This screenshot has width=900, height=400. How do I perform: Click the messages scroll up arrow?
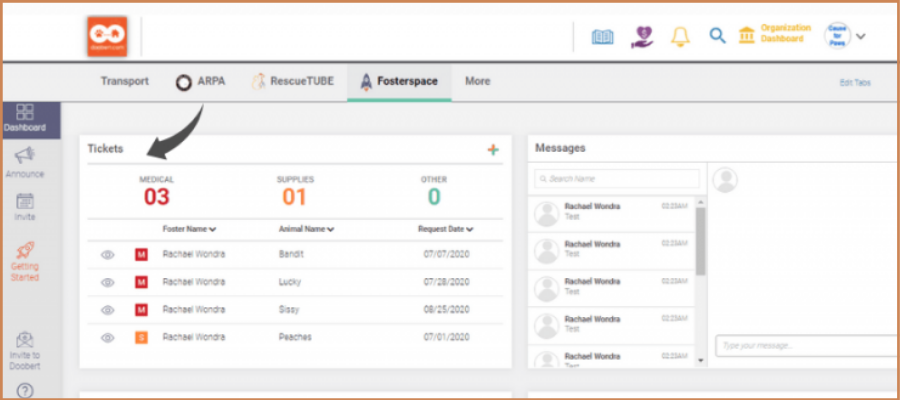pyautogui.click(x=700, y=202)
